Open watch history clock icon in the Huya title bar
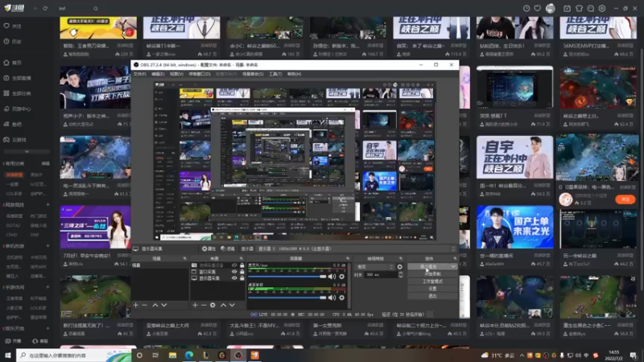This screenshot has width=644, height=362. coord(526,8)
